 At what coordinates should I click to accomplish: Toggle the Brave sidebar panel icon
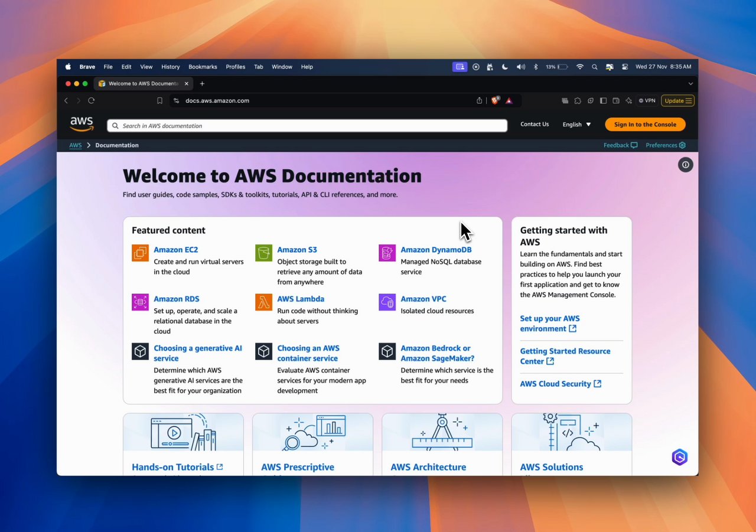click(x=603, y=100)
